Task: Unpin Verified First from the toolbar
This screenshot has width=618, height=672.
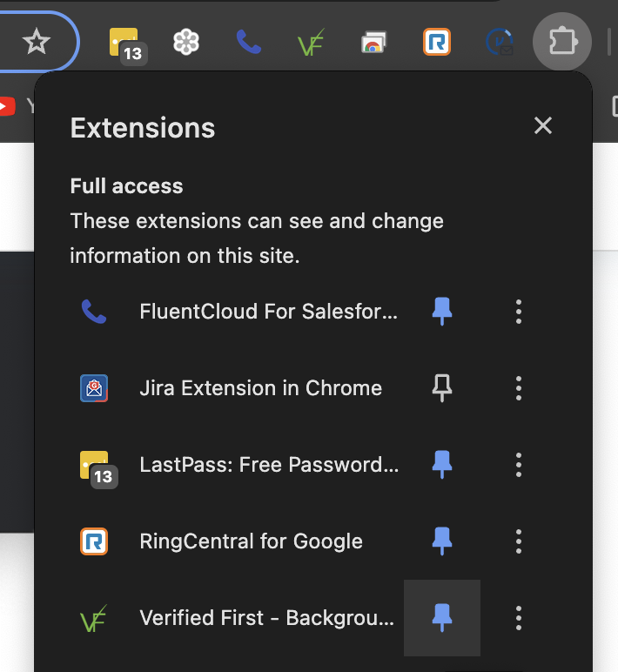Action: coord(442,618)
